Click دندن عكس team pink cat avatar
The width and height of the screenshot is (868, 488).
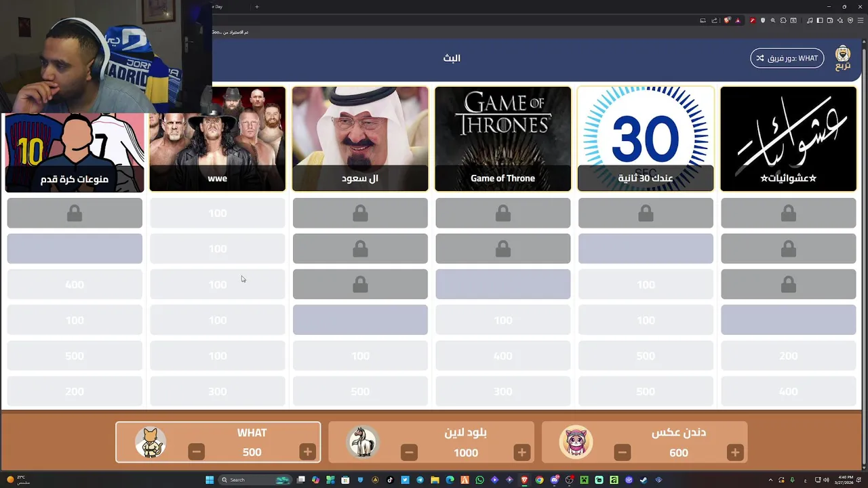point(575,442)
